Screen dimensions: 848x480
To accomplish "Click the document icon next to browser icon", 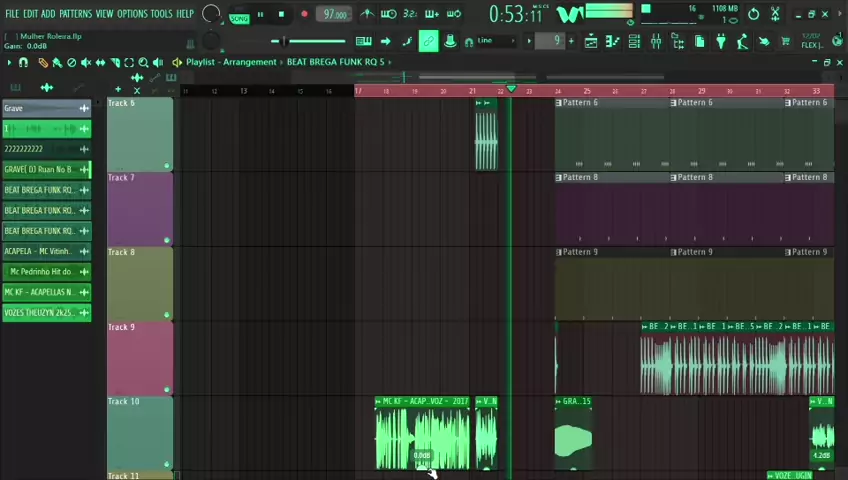I will (x=699, y=41).
